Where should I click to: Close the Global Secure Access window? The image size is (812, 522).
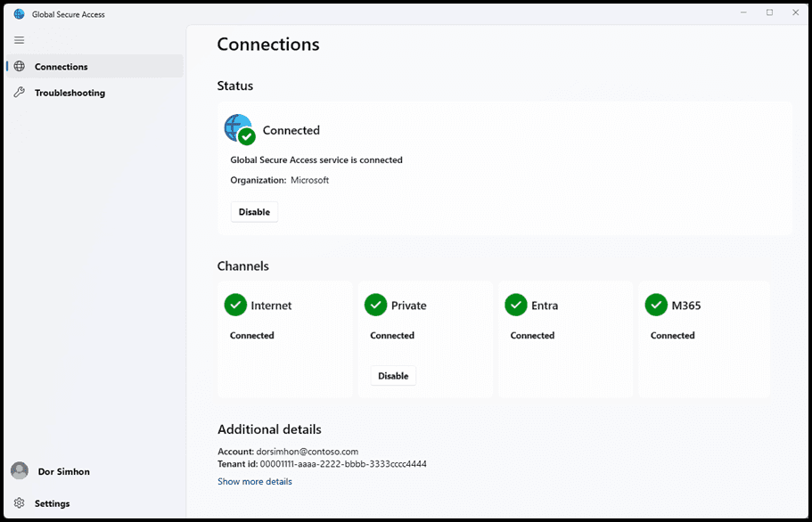795,12
